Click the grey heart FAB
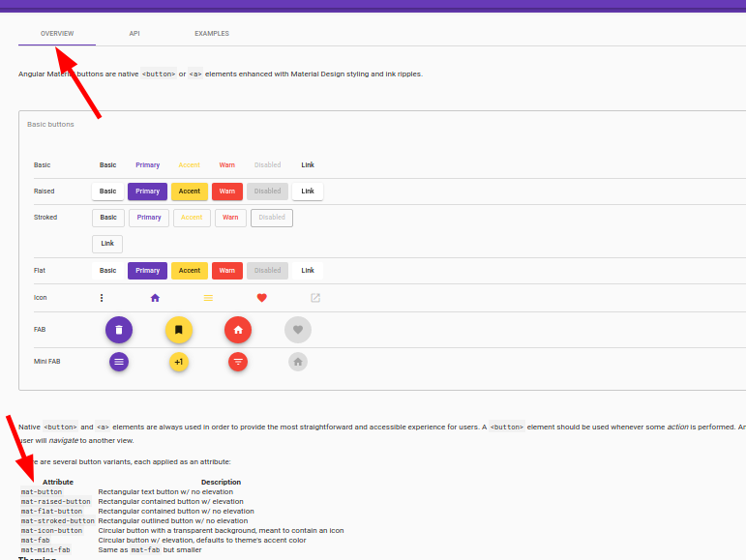 298,330
